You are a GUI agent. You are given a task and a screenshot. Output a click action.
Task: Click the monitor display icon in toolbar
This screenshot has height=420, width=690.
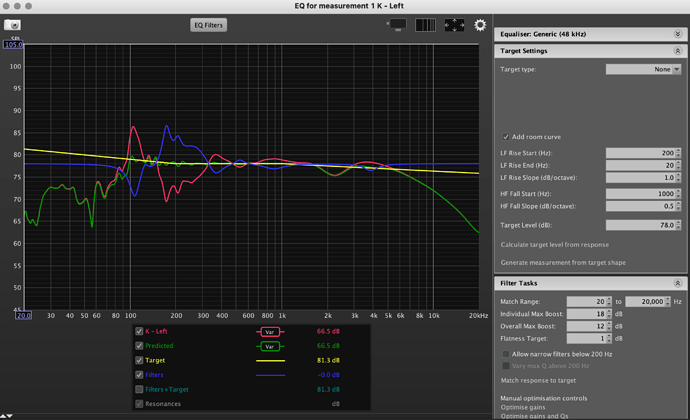click(x=397, y=25)
